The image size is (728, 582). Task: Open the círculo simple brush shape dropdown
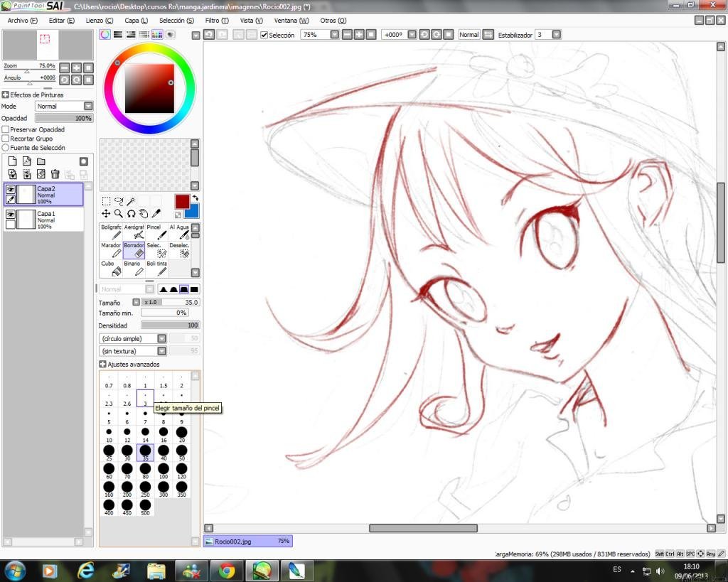coord(133,338)
